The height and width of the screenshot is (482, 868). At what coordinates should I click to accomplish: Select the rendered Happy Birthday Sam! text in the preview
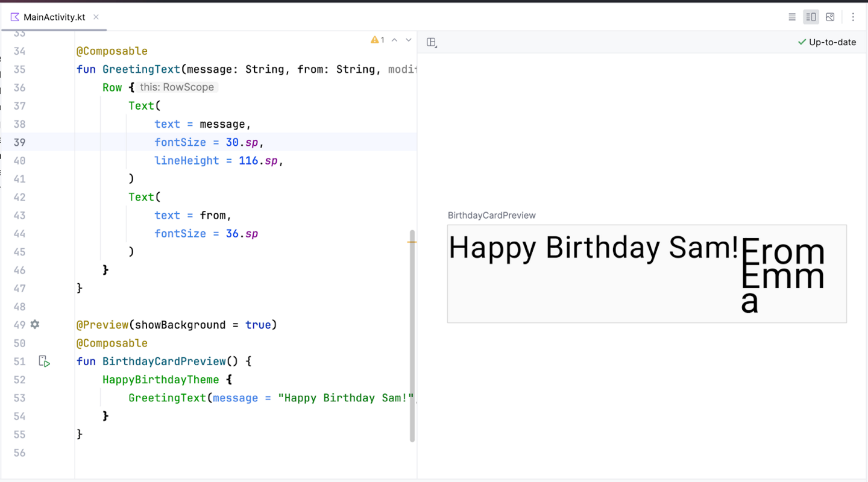coord(593,248)
